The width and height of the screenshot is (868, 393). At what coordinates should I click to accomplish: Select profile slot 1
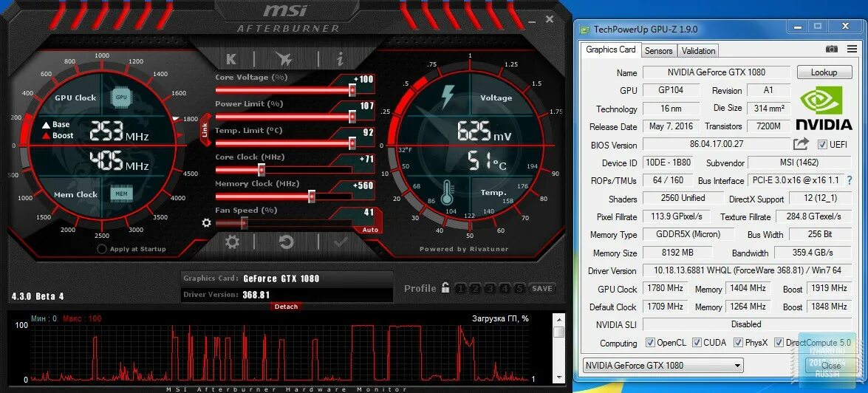460,288
